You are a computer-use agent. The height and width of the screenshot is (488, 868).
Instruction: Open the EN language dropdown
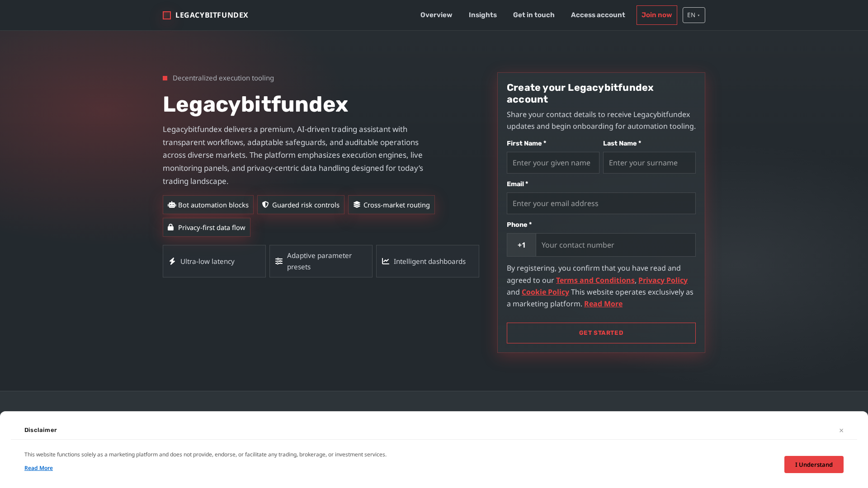693,15
